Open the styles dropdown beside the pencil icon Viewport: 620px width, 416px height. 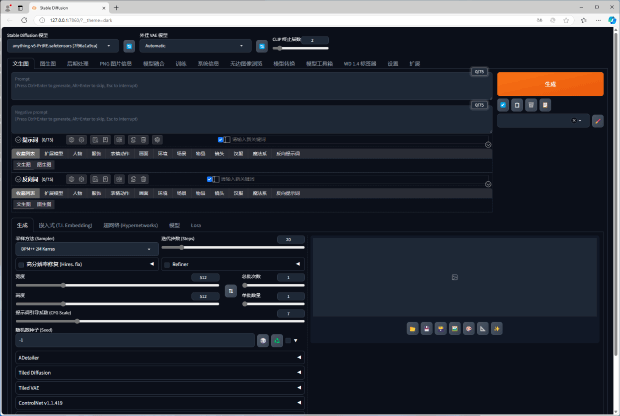[543, 121]
